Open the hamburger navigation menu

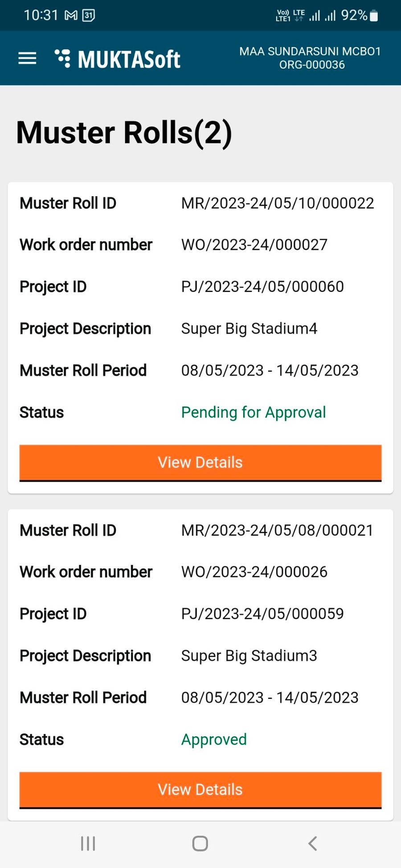27,58
